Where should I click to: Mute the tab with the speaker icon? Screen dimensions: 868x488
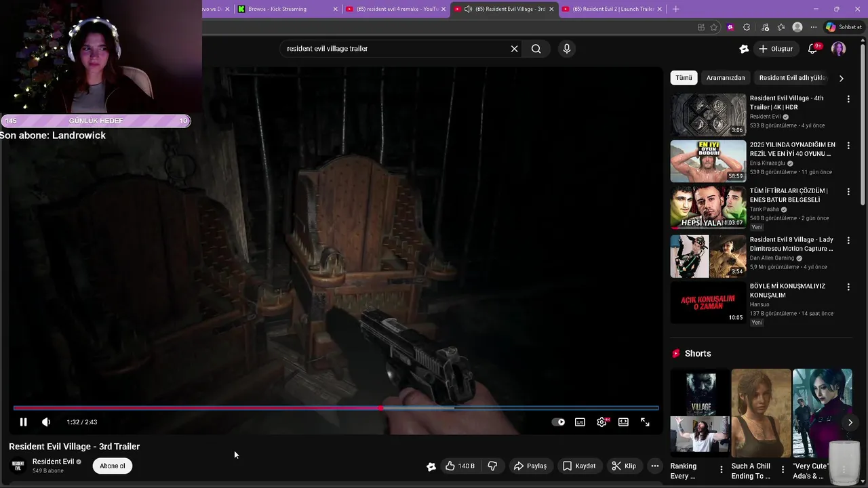pos(468,9)
